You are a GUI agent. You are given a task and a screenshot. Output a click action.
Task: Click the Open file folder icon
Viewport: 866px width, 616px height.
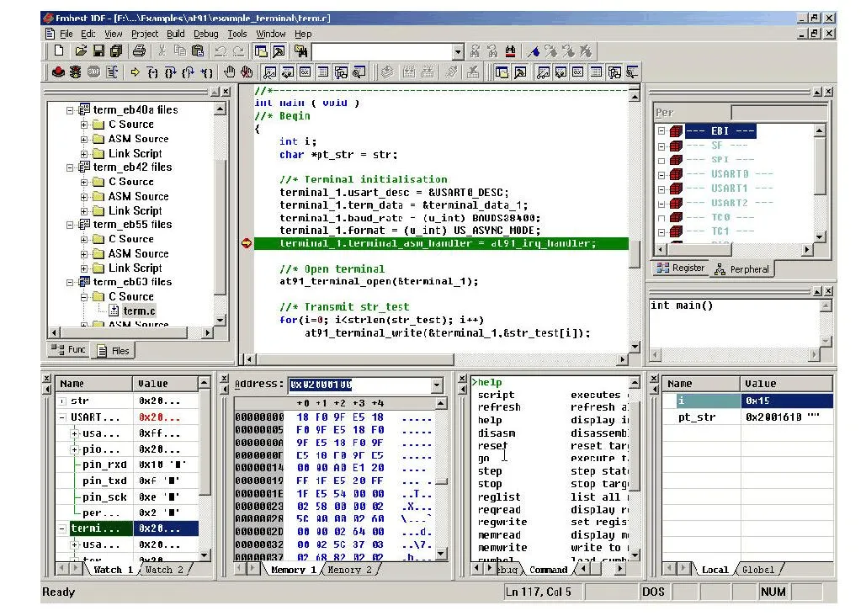81,51
